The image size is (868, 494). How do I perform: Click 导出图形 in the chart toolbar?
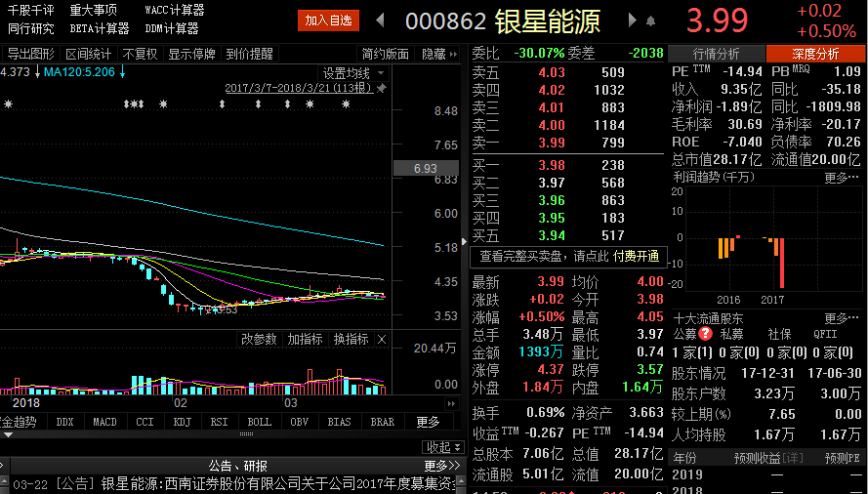pos(30,54)
